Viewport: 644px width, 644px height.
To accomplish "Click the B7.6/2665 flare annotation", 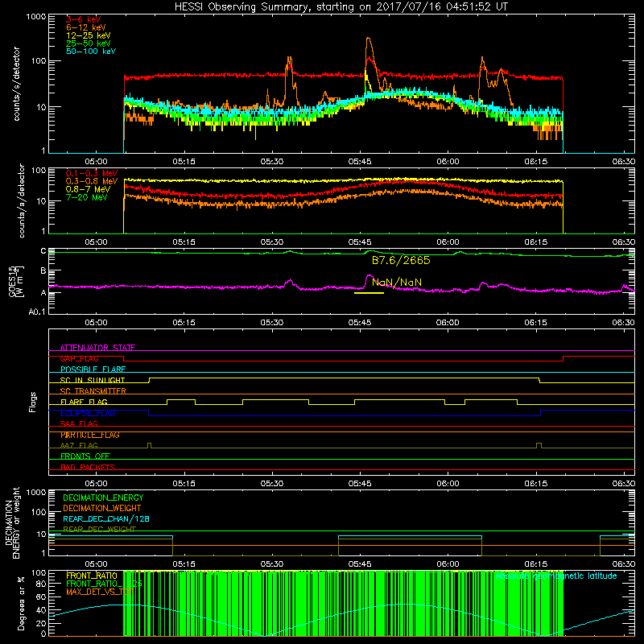I will point(401,260).
